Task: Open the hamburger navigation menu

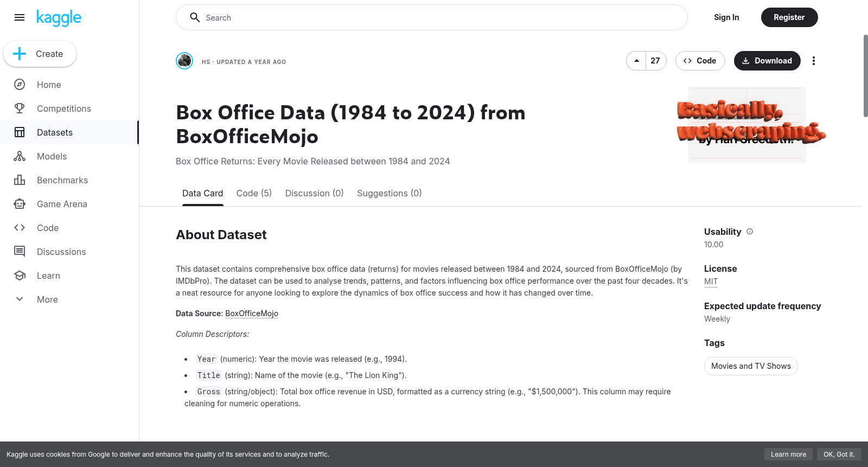Action: 20,17
